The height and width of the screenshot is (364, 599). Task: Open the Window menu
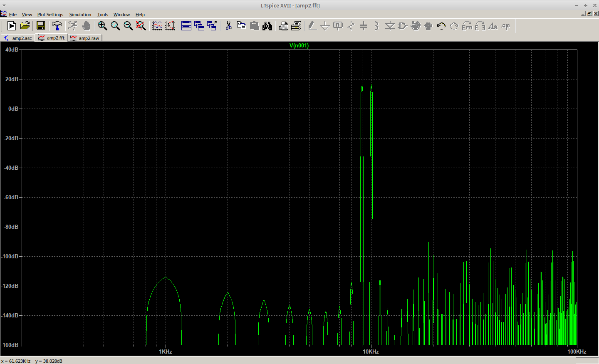pyautogui.click(x=121, y=15)
